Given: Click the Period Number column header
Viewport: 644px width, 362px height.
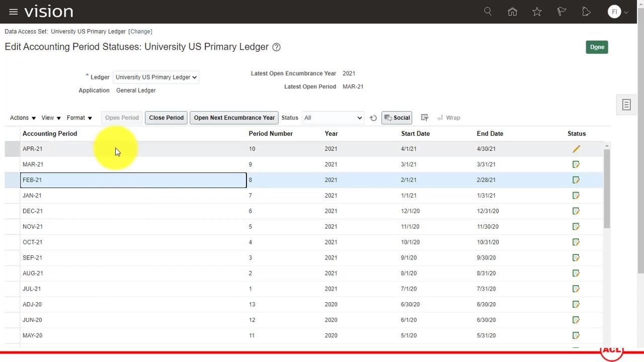Looking at the screenshot, I should [x=271, y=134].
